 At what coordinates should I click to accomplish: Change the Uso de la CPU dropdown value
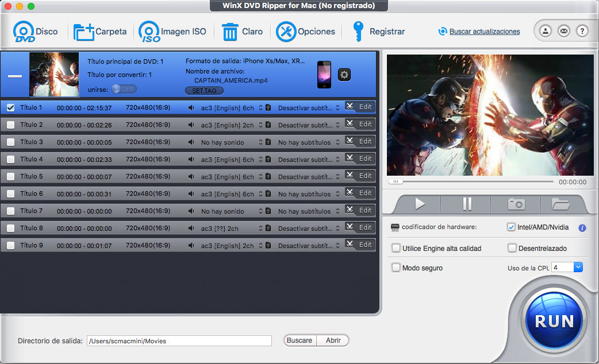566,266
